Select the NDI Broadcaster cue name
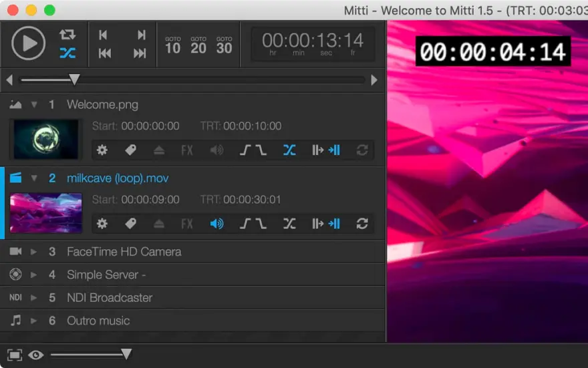Viewport: 588px width, 368px height. point(110,298)
